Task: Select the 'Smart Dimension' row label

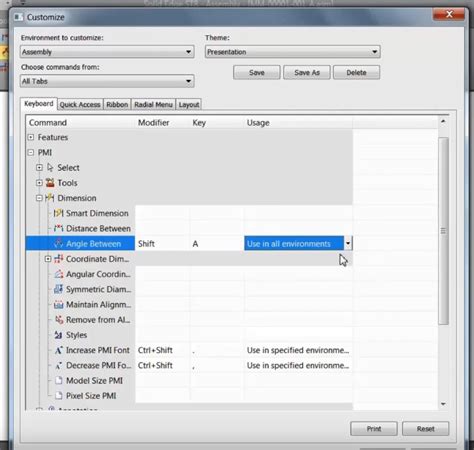Action: point(97,213)
